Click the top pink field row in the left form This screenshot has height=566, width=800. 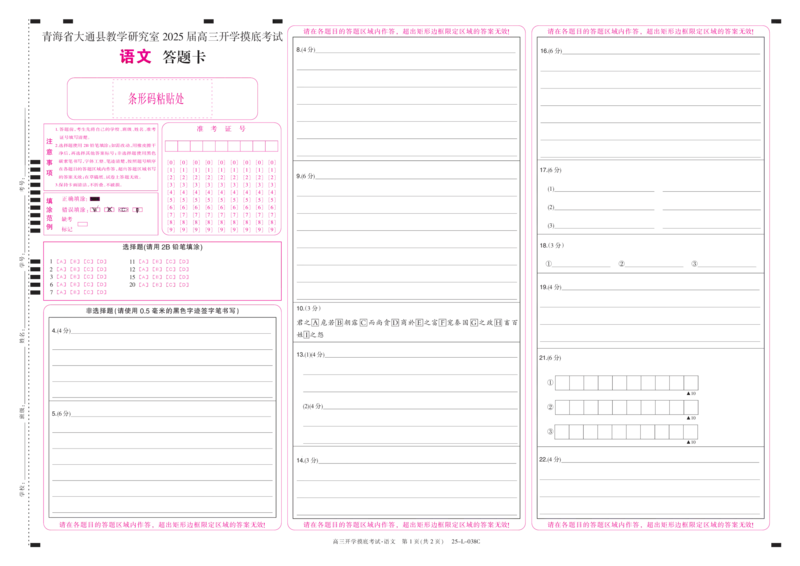point(102,136)
